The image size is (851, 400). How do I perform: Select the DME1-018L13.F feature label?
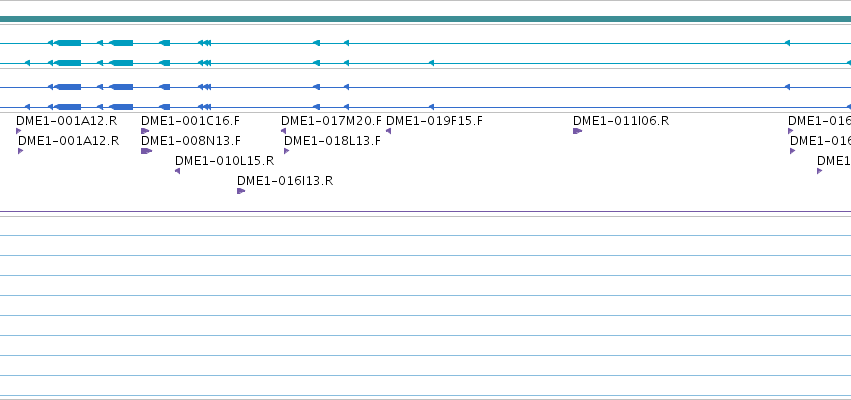click(x=332, y=141)
